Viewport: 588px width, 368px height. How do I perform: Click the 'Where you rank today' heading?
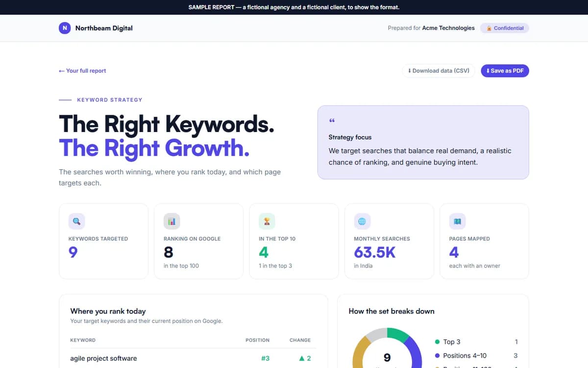(108, 311)
